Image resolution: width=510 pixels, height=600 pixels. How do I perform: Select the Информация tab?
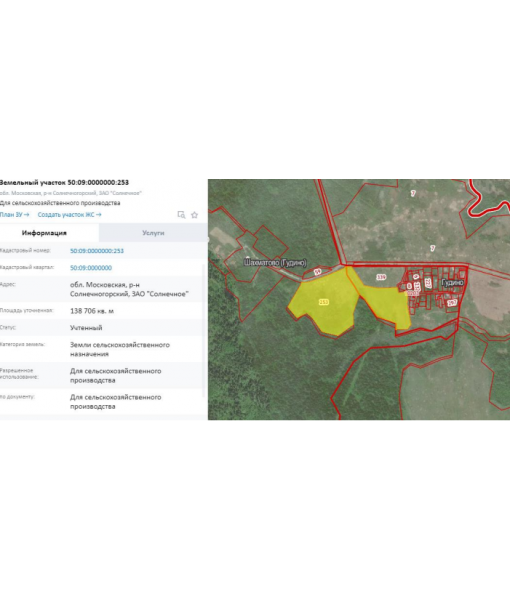tap(44, 233)
